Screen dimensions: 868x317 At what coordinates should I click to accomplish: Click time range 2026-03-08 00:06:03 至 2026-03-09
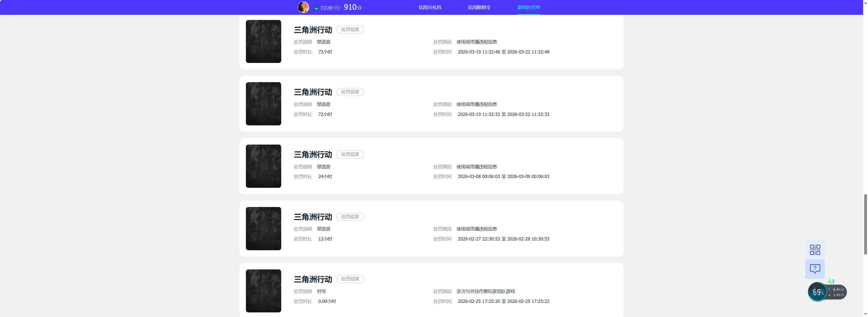(504, 176)
